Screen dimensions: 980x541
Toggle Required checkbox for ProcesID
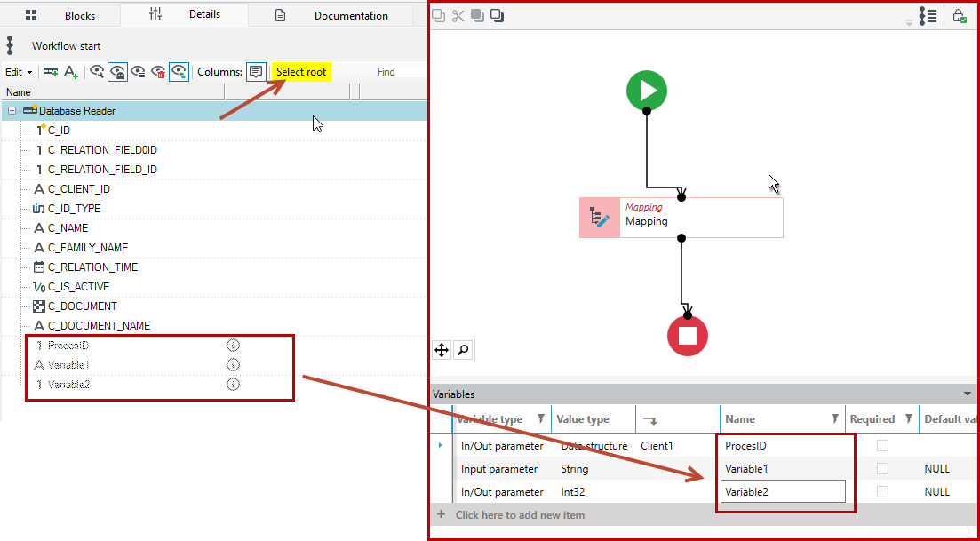(882, 446)
